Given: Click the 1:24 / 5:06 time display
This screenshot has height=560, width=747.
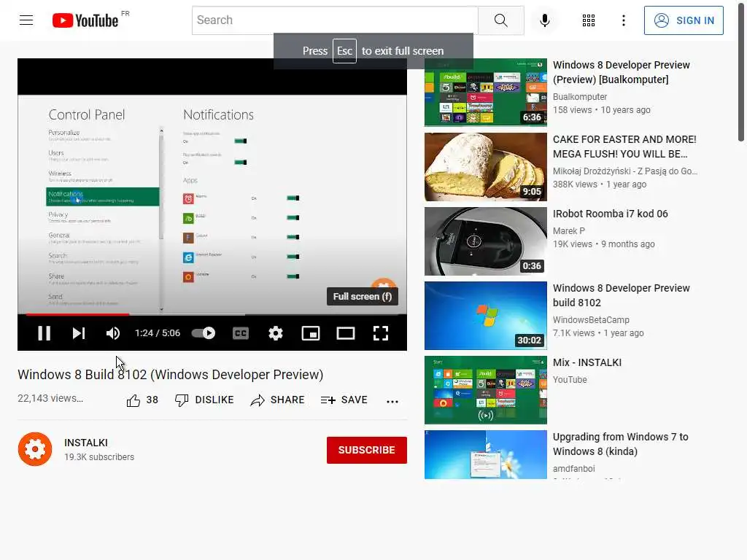Looking at the screenshot, I should coord(158,333).
